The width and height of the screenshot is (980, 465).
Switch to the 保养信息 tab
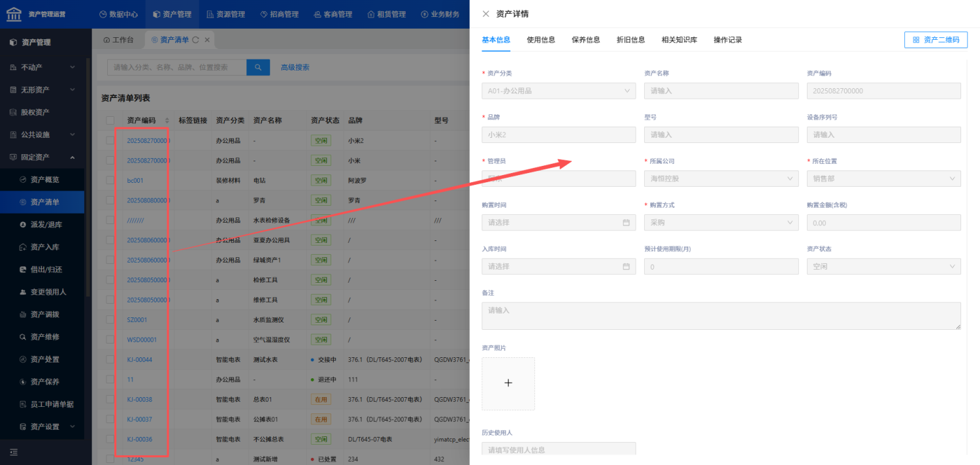click(585, 40)
